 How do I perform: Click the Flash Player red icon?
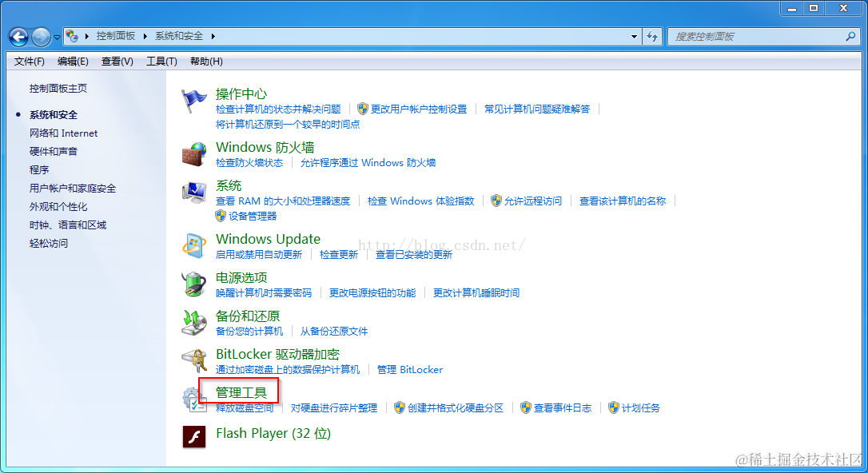pos(194,436)
